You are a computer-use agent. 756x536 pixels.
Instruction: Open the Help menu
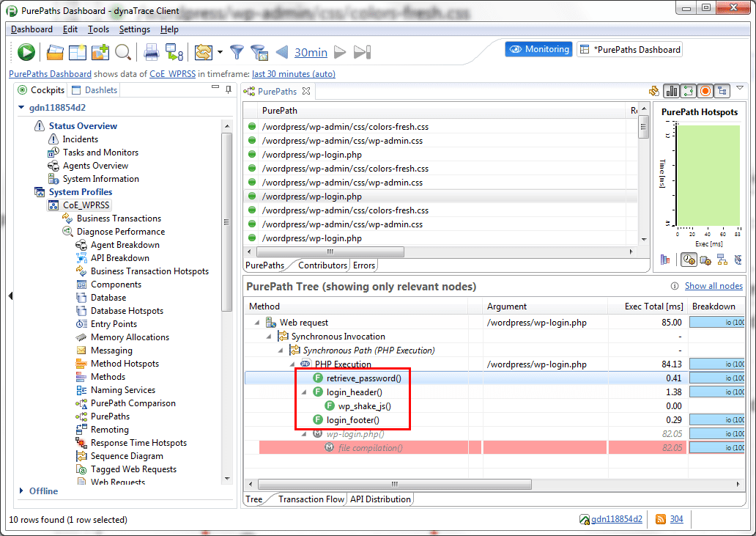click(x=169, y=29)
